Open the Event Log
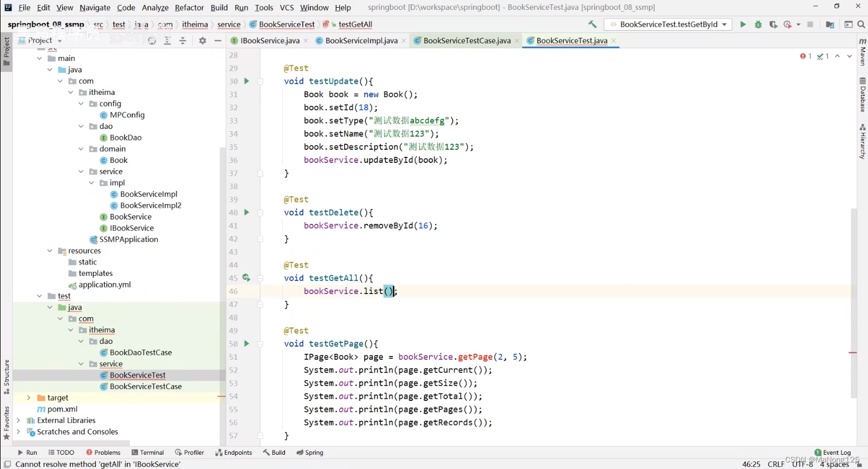Image resolution: width=868 pixels, height=469 pixels. tap(833, 453)
